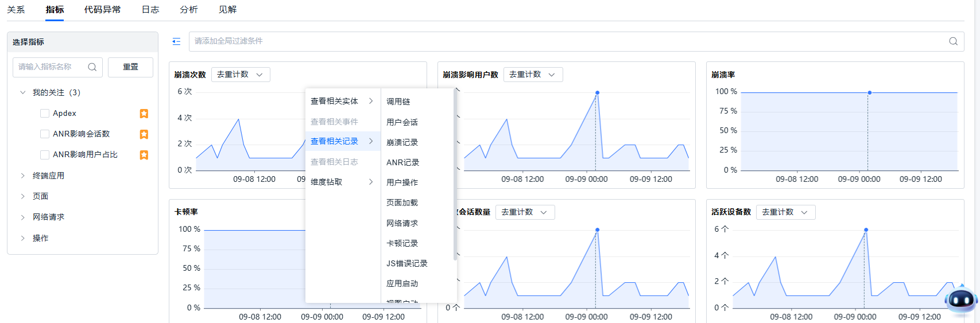Open 去重计数 dropdown for 崩溃次数
Viewport: 980px width, 323px height.
(240, 75)
